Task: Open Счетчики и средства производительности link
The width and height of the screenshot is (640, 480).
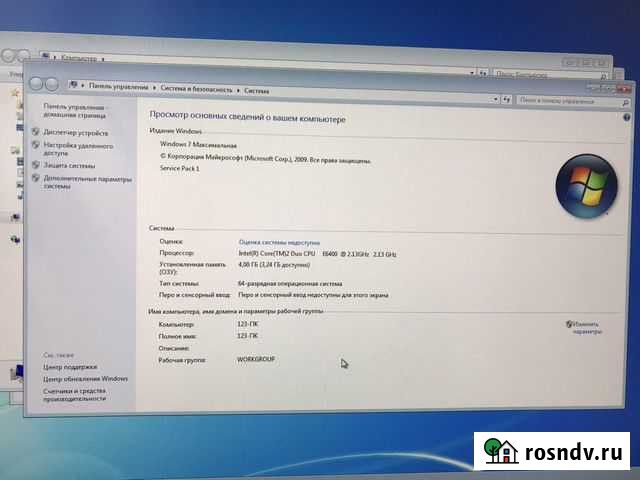Action: (x=74, y=394)
